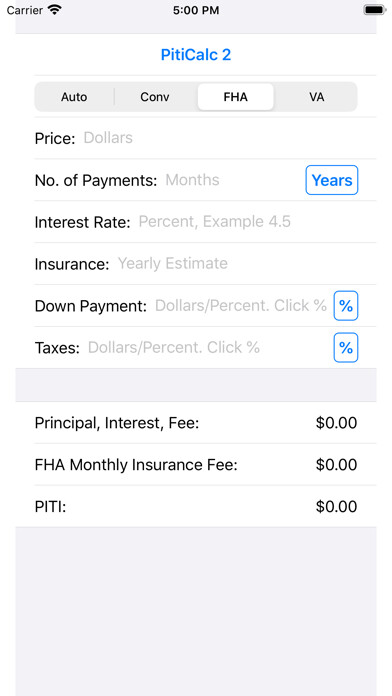Tap the 5:00 PM clock in status bar
The height and width of the screenshot is (696, 392).
pos(196,10)
